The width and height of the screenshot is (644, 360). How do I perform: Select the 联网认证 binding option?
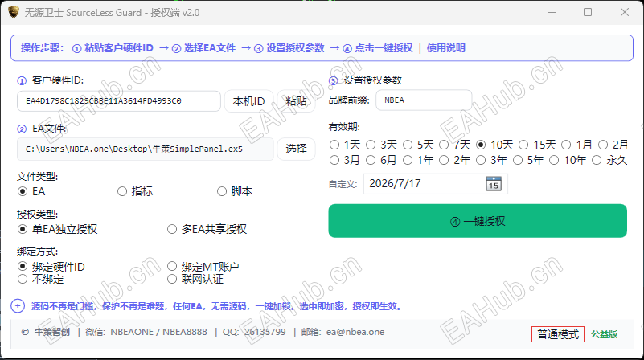point(172,279)
